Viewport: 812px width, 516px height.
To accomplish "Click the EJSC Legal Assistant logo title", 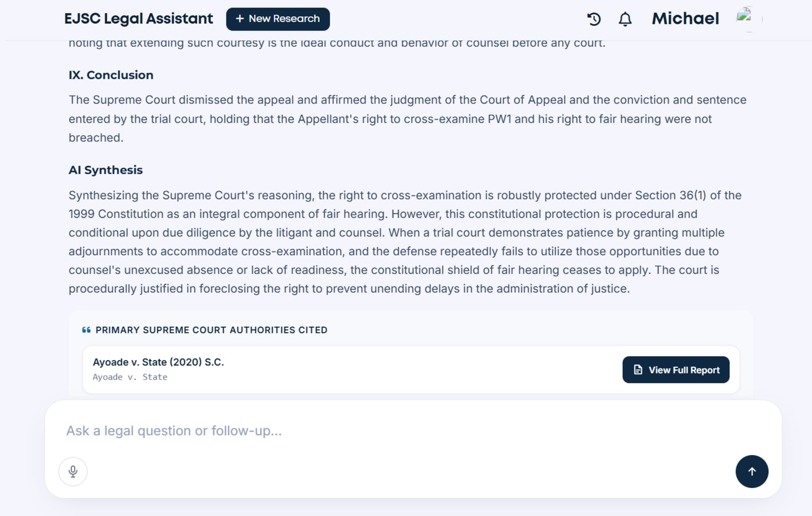I will [139, 19].
